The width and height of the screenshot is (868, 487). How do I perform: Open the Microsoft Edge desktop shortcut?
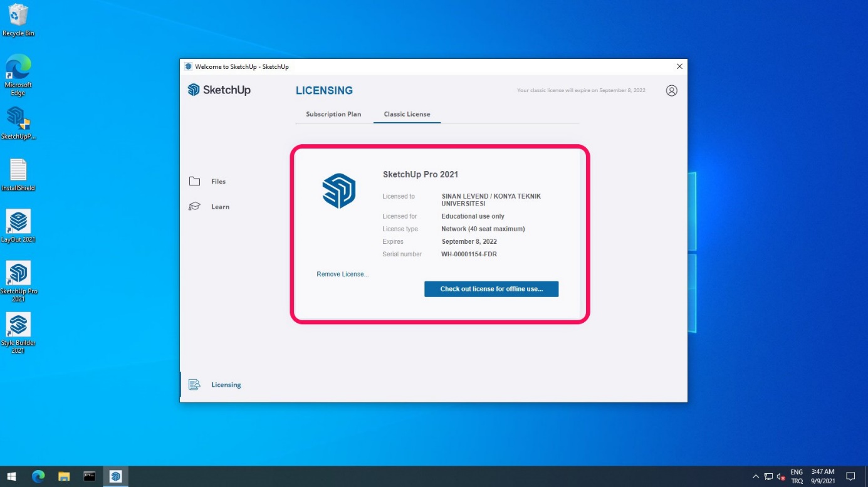(18, 75)
